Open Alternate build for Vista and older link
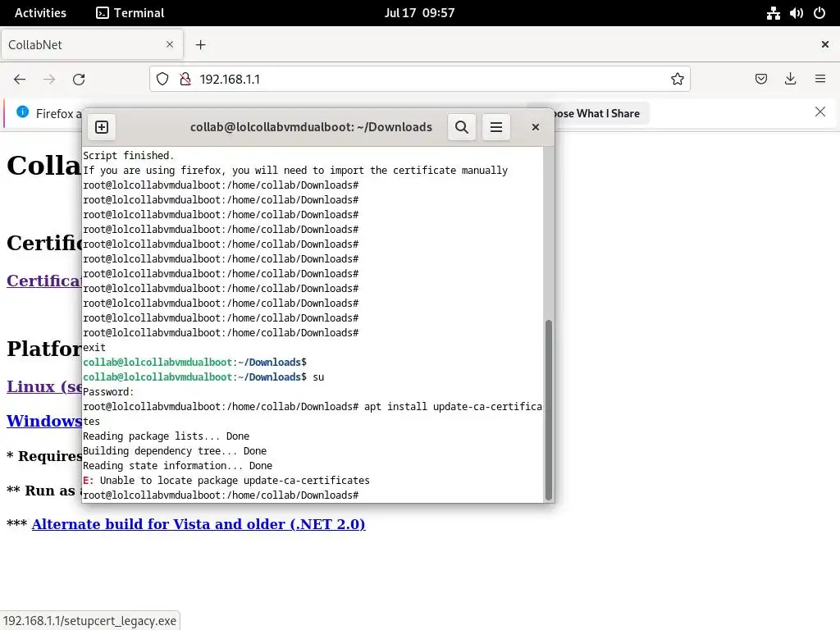840x630 pixels. pos(199,524)
